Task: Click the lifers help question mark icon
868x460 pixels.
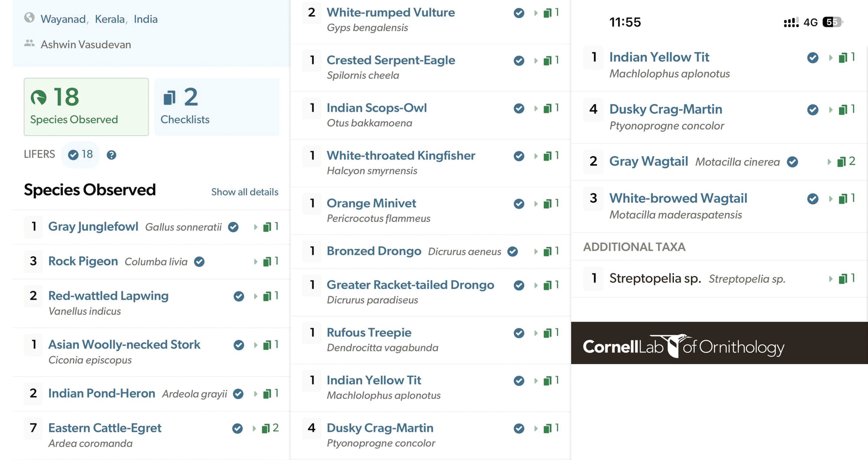Action: [x=112, y=155]
